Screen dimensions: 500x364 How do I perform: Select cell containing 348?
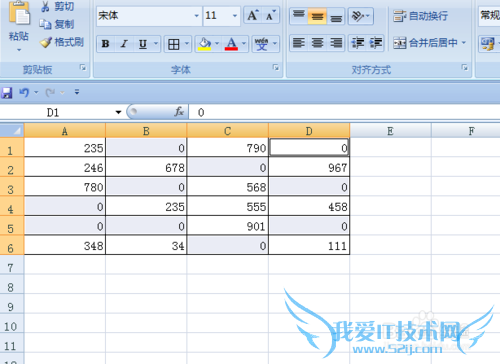65,245
